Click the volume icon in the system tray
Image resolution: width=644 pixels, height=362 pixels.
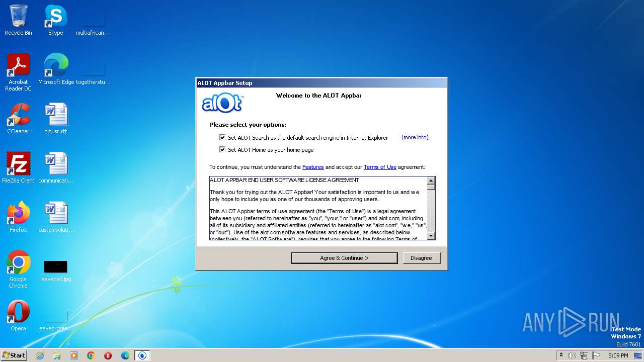pos(572,355)
